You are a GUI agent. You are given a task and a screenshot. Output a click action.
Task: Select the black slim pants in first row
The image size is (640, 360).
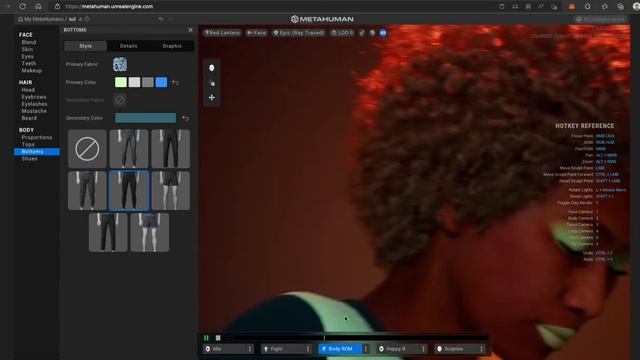[171, 149]
